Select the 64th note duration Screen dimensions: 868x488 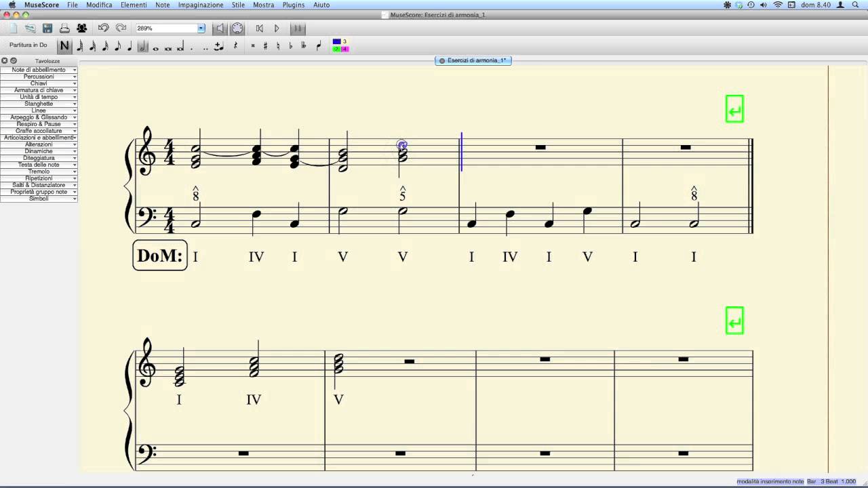tap(80, 46)
